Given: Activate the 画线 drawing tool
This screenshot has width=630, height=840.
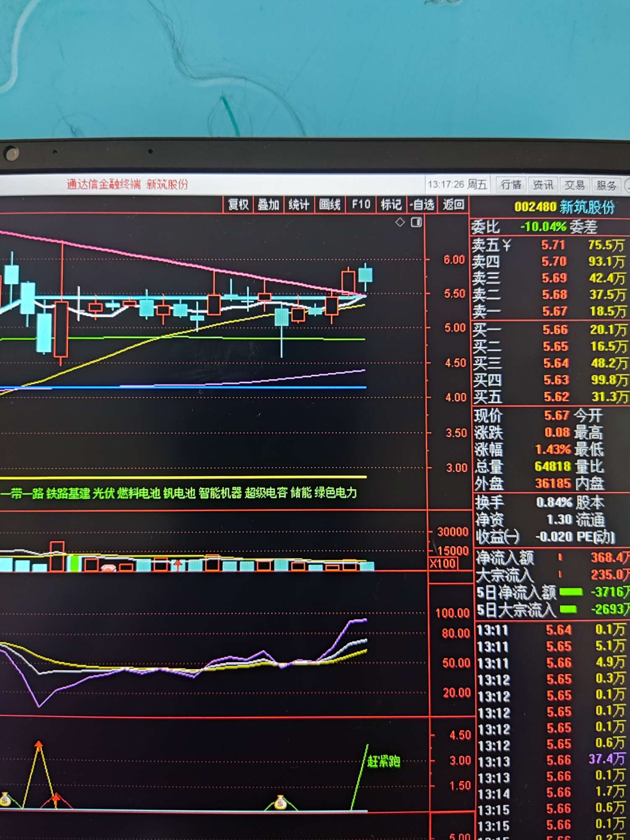Looking at the screenshot, I should tap(330, 205).
